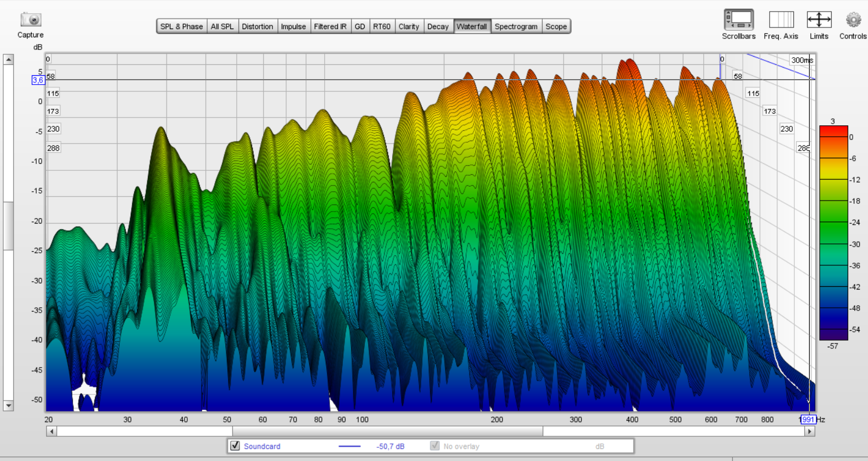Click the 991 Hz frequency cursor value box
This screenshot has width=868, height=461.
[x=808, y=419]
